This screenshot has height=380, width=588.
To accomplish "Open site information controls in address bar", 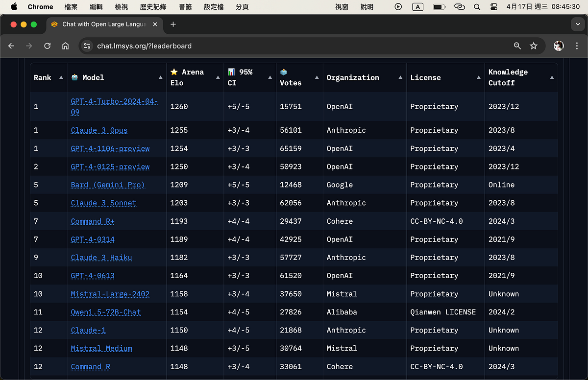I will (x=87, y=46).
